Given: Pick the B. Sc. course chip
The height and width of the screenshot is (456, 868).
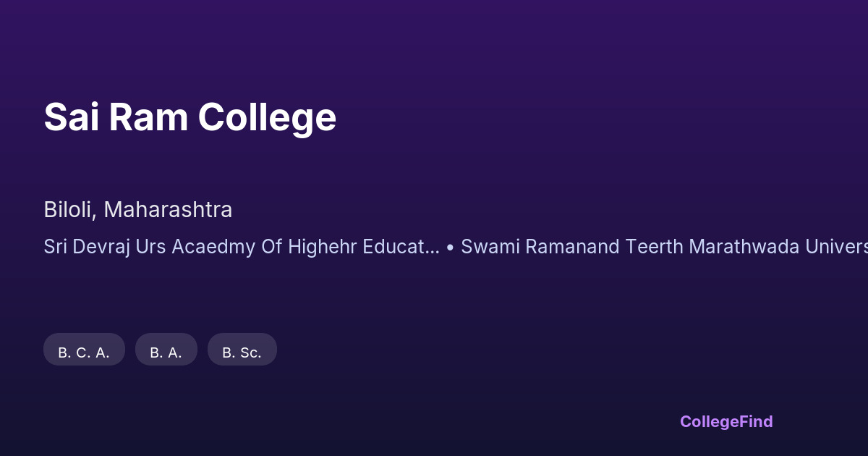Looking at the screenshot, I should (242, 352).
